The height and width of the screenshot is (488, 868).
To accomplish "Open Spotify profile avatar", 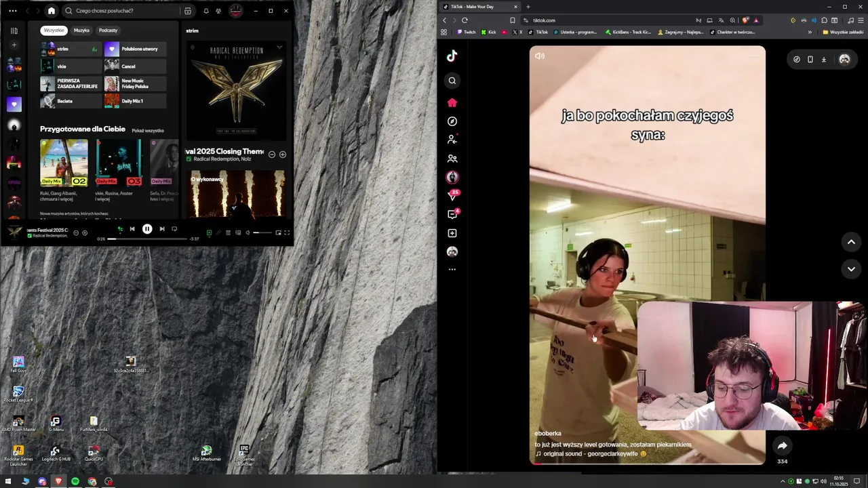I will [x=236, y=11].
